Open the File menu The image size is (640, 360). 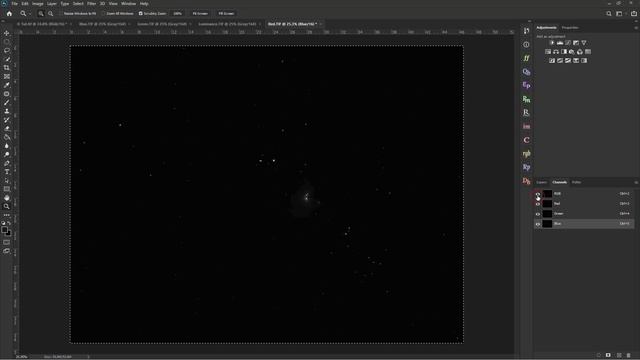[15, 4]
